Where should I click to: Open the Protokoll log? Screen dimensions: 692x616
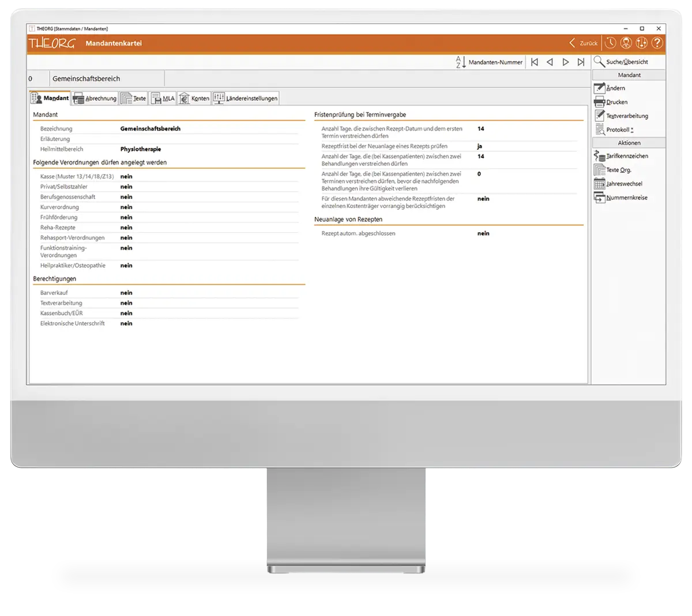pyautogui.click(x=619, y=130)
